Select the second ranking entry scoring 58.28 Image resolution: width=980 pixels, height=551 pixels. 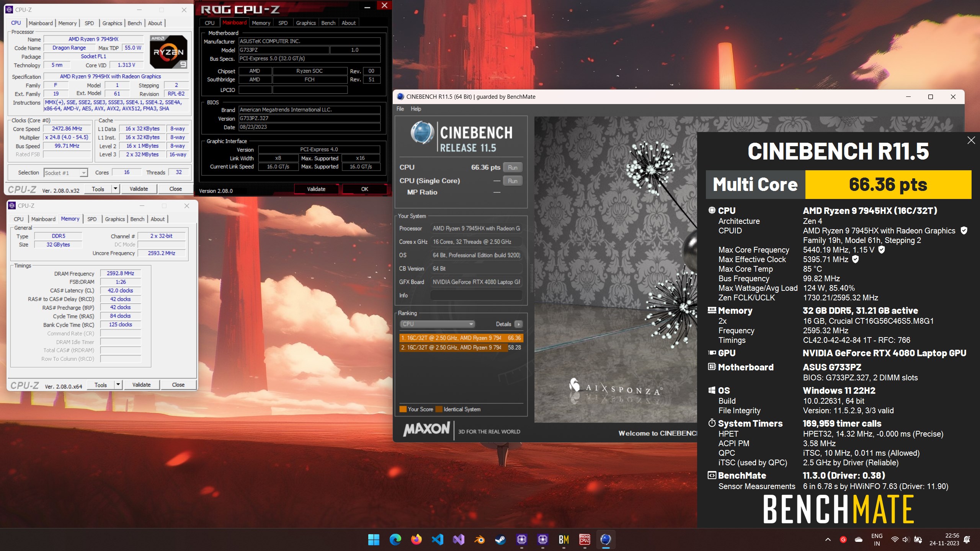click(x=461, y=347)
